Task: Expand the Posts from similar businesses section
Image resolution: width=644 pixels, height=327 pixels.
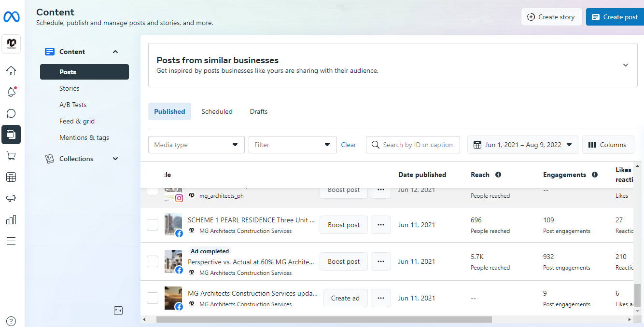Action: coord(625,65)
